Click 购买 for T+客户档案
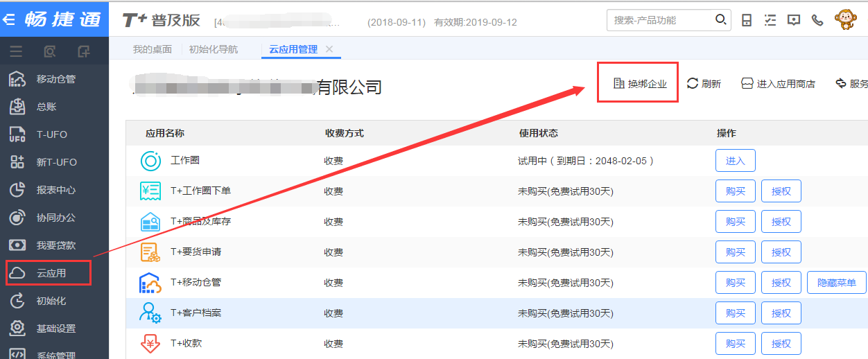 (x=736, y=313)
